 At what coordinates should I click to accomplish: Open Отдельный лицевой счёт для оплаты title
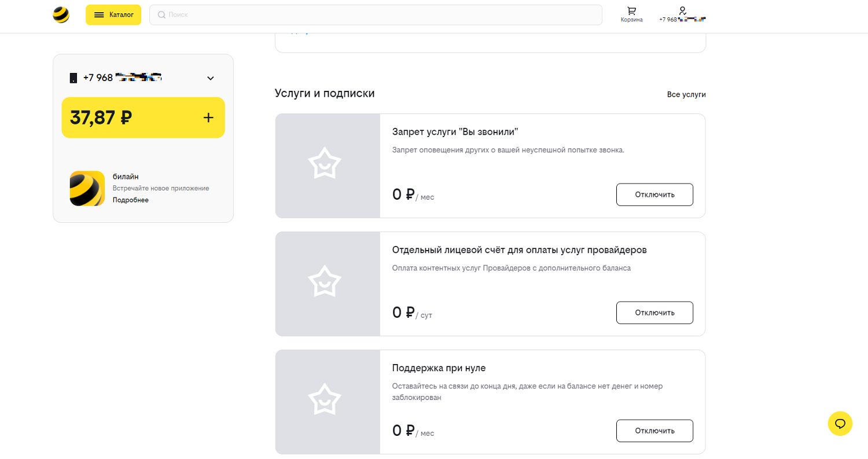(519, 250)
